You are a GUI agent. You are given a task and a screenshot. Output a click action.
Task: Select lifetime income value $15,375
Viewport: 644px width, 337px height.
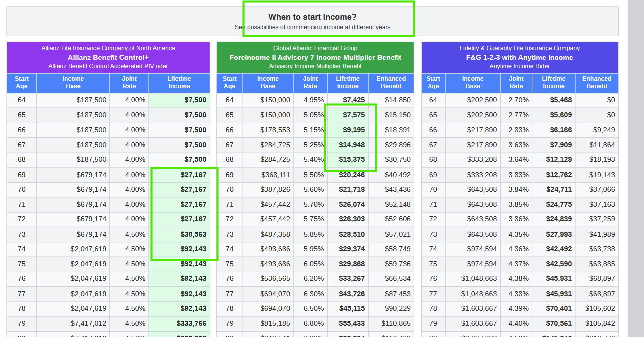(352, 159)
